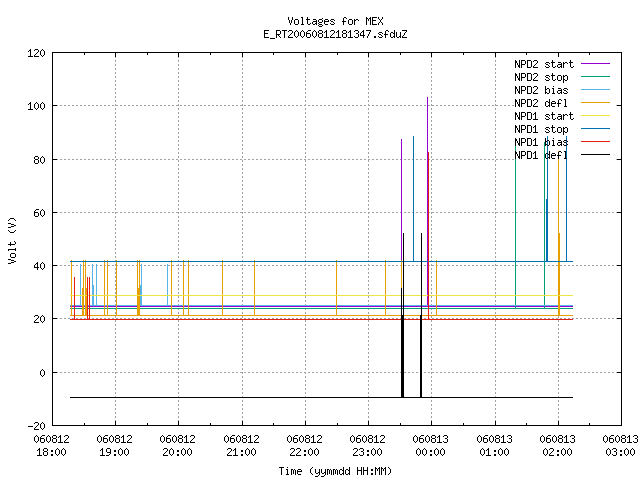640x480 pixels.
Task: Click the NPD2 bias legend label
Action: coord(541,90)
